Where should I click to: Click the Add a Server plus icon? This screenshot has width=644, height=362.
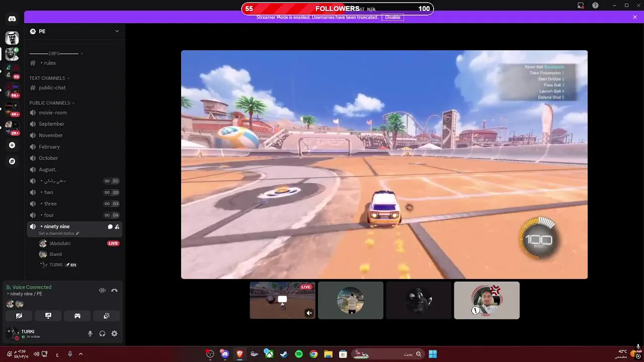(x=12, y=145)
